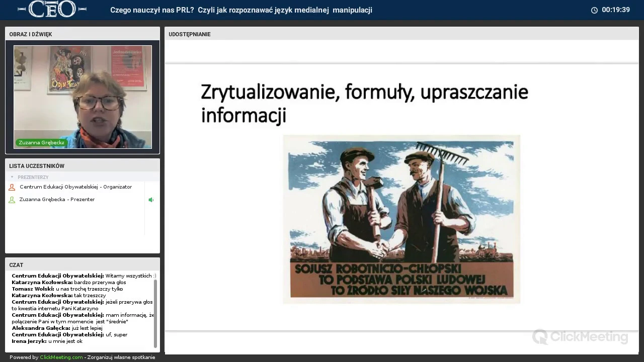The image size is (644, 362).
Task: Click Zorganizuj własne spotkanie link
Action: [x=121, y=357]
